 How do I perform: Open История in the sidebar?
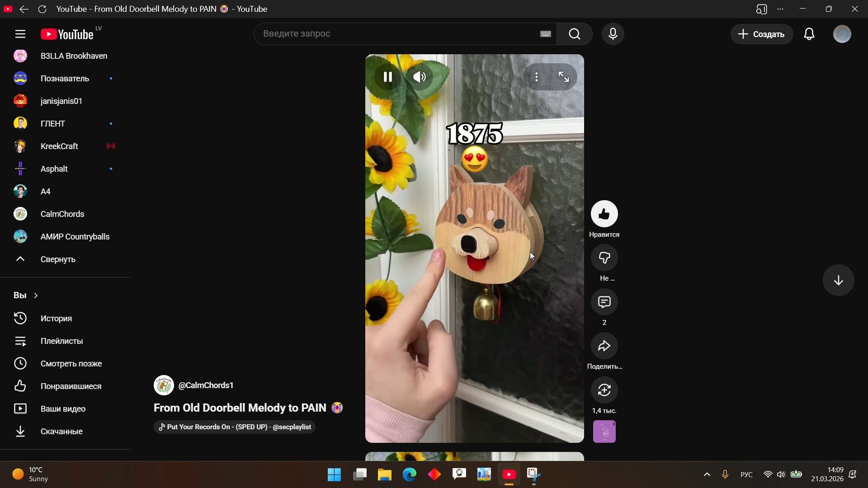click(56, 319)
